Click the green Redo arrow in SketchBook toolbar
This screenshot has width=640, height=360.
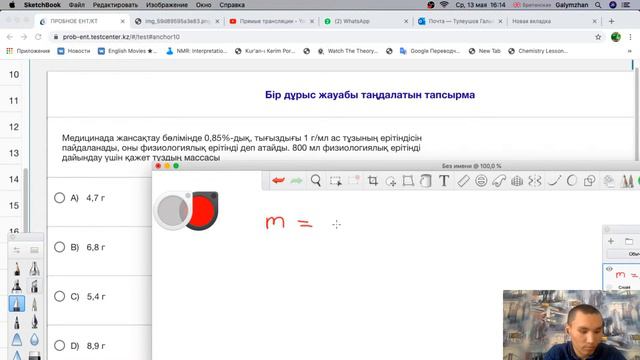(x=296, y=180)
